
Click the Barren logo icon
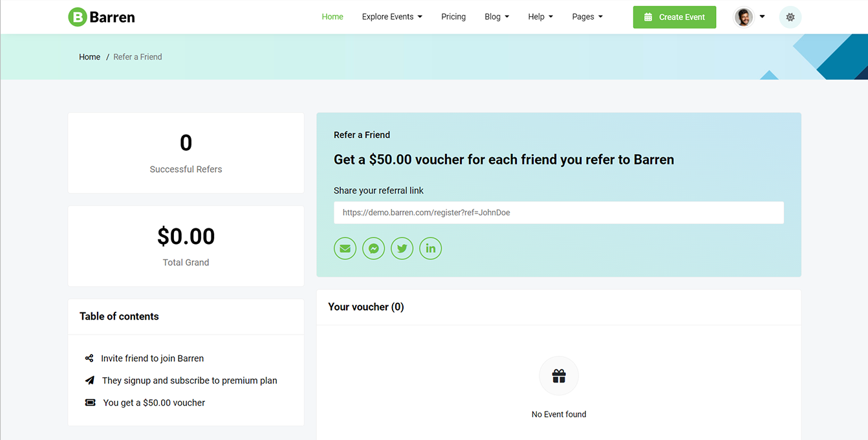pyautogui.click(x=77, y=17)
